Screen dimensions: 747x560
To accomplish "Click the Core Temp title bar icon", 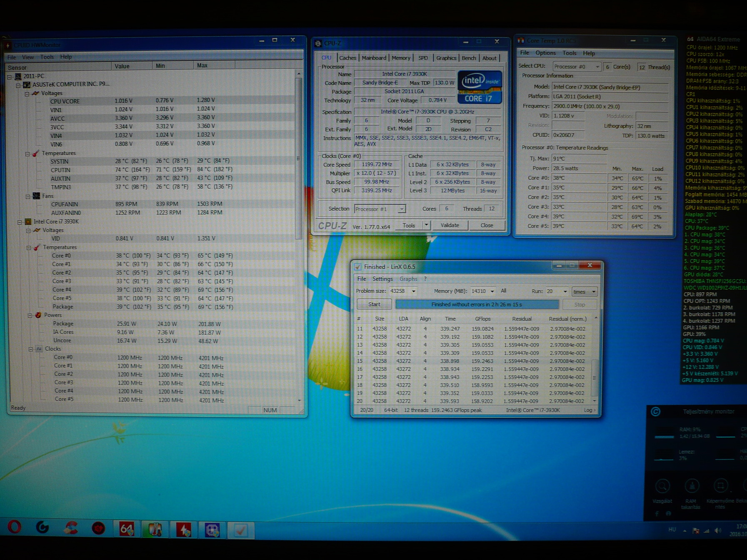I will 521,40.
